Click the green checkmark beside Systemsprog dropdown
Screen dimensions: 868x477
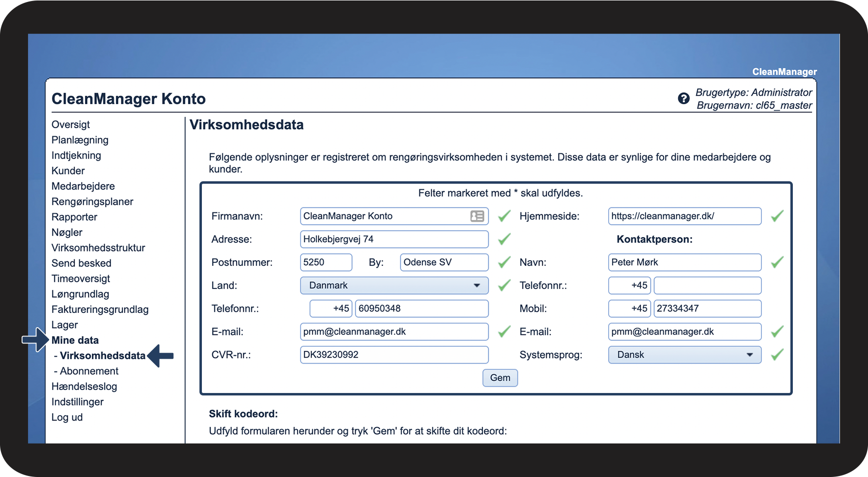coord(777,355)
